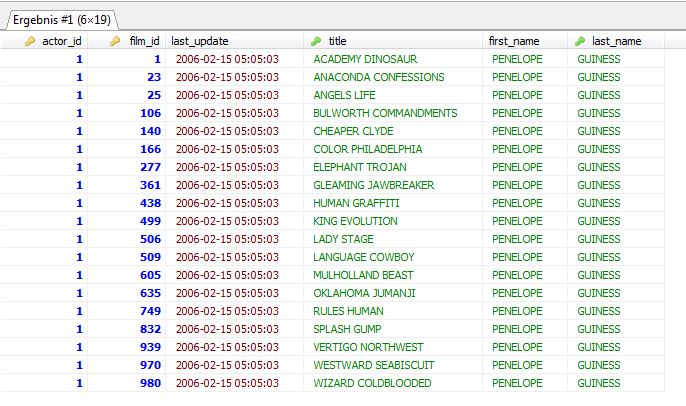Sort by the first_name column header

click(512, 41)
